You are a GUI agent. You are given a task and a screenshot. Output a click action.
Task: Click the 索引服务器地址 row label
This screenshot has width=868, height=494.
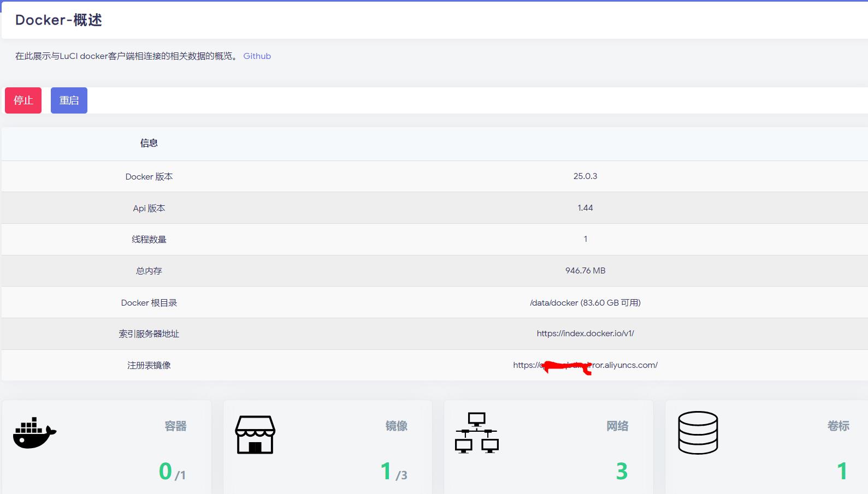tap(149, 334)
